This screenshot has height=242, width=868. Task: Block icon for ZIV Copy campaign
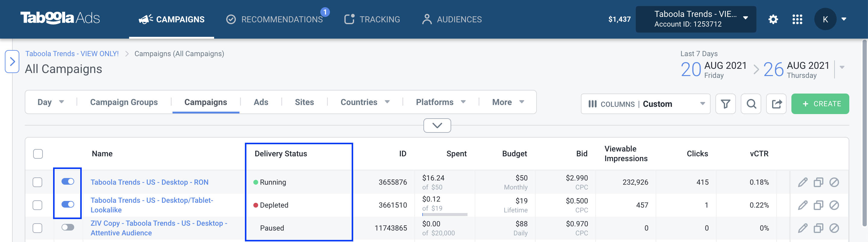click(834, 228)
